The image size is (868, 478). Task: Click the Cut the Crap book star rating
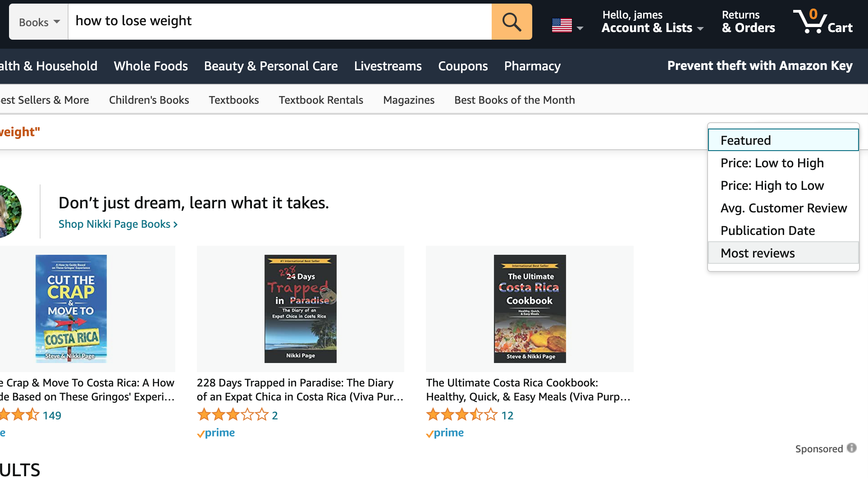pos(19,415)
